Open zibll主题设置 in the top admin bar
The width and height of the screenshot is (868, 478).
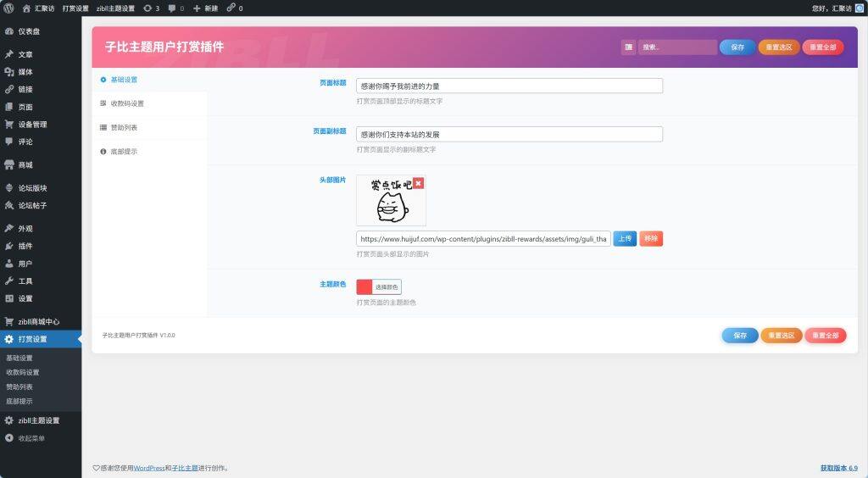(115, 8)
